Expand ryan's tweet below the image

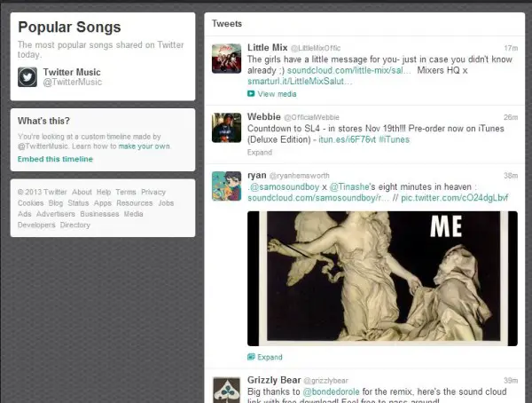[270, 357]
